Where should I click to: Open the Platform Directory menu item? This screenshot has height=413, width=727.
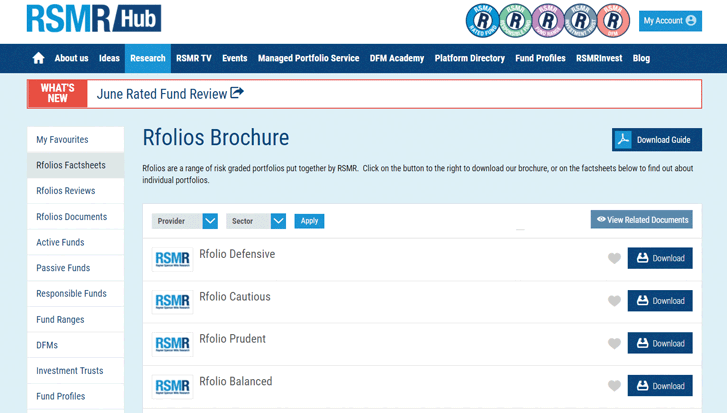(x=469, y=58)
